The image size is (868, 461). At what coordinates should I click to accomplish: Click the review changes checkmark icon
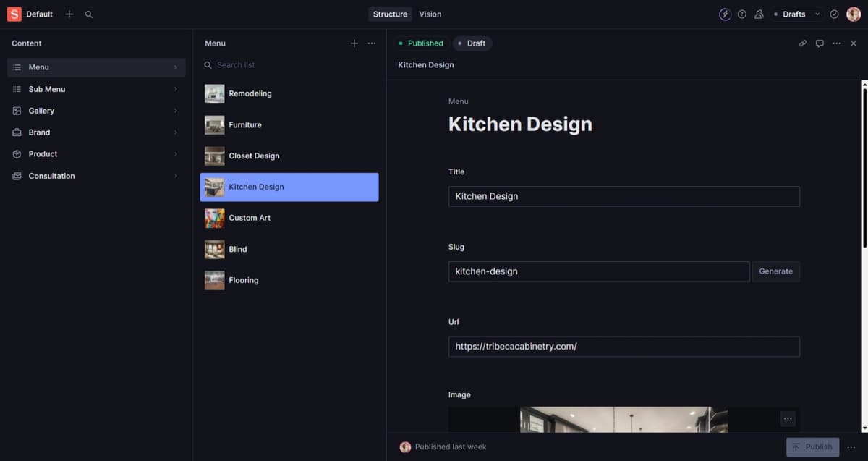point(833,14)
